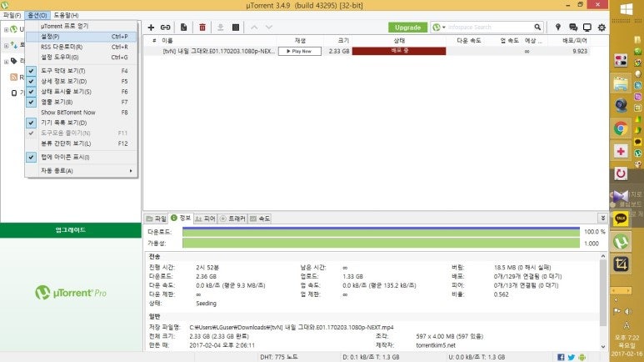
Task: Select the 내일 그대와 torrent row
Action: [367, 51]
